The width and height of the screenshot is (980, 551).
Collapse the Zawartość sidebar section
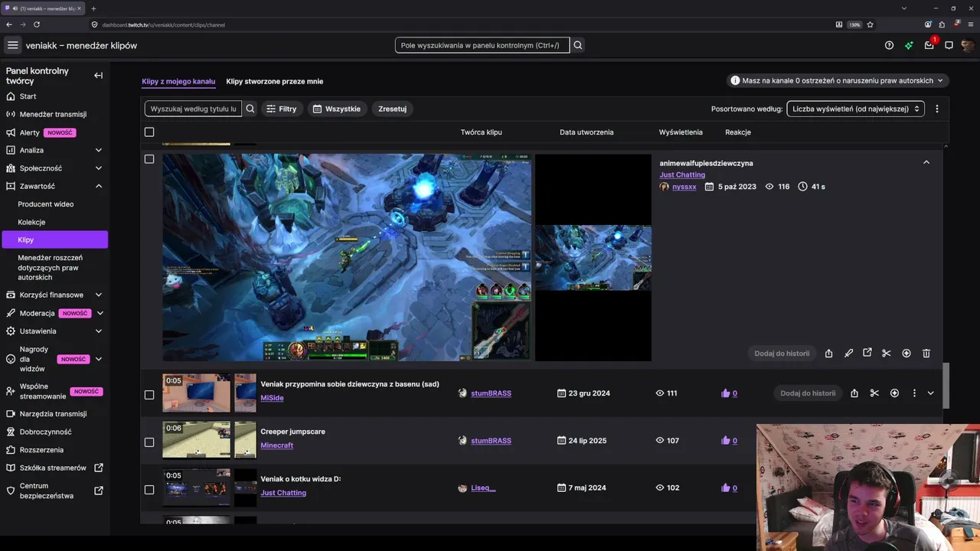pos(99,186)
